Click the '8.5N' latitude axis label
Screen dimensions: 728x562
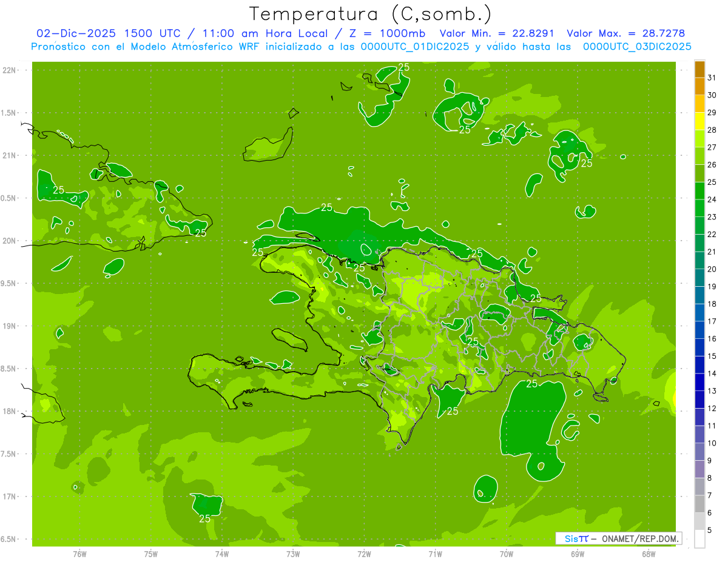[x=8, y=369]
